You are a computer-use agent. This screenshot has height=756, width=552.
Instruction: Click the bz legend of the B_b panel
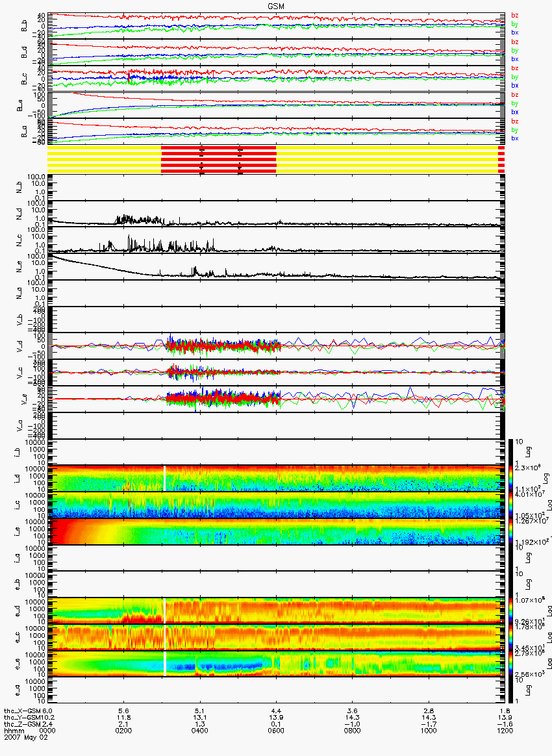coord(515,16)
